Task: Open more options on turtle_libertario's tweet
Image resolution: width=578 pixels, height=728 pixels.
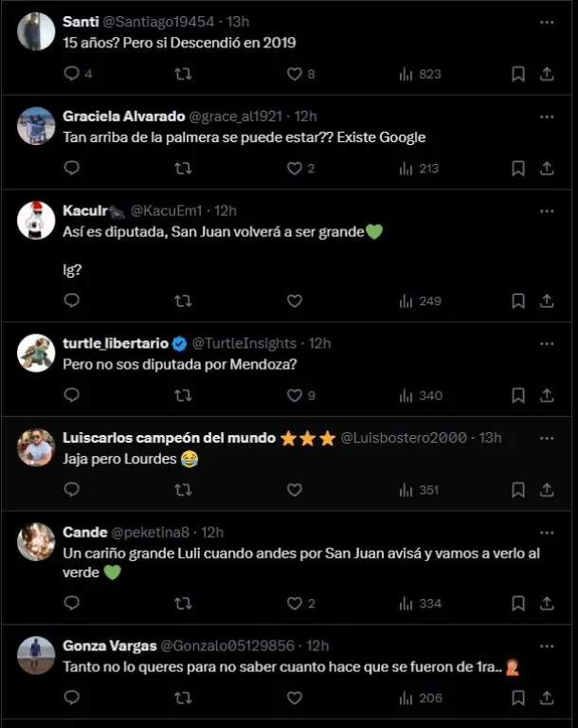Action: coord(547,343)
